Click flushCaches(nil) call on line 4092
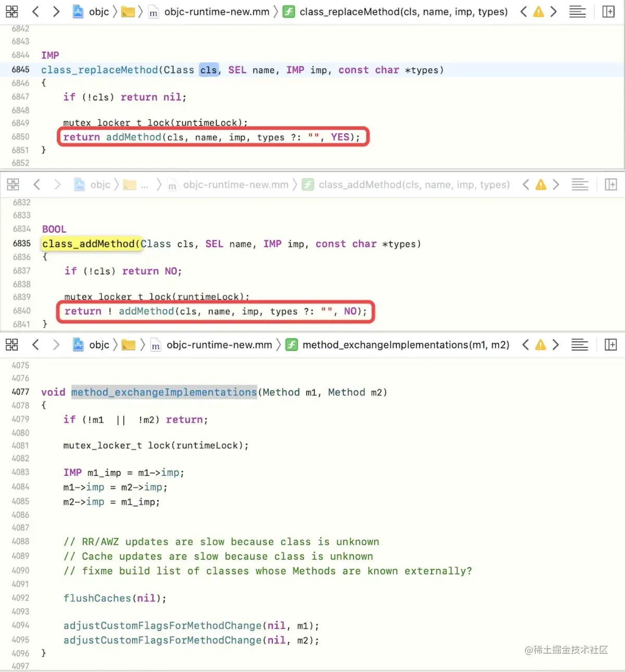Screen dimensions: 625x672 pos(115,598)
